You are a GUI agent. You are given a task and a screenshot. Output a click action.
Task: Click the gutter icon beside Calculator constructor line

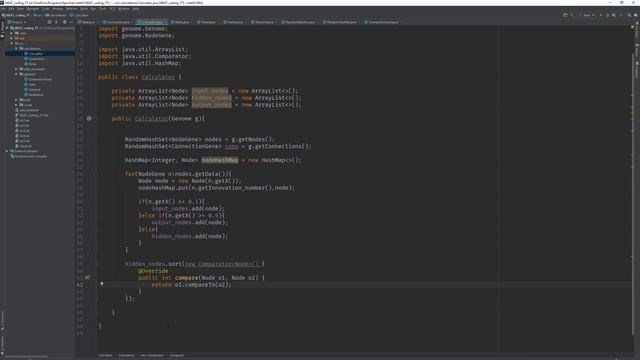[x=89, y=118]
